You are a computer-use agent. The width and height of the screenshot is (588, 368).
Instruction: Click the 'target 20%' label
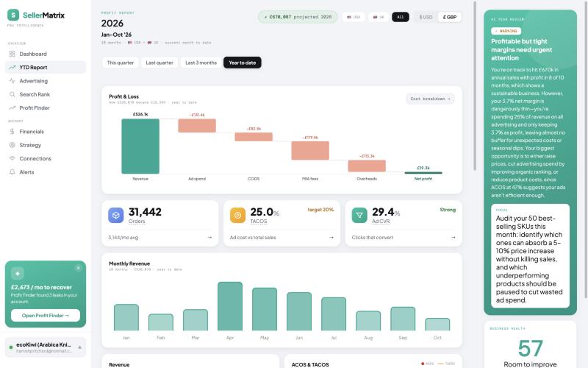(x=320, y=210)
